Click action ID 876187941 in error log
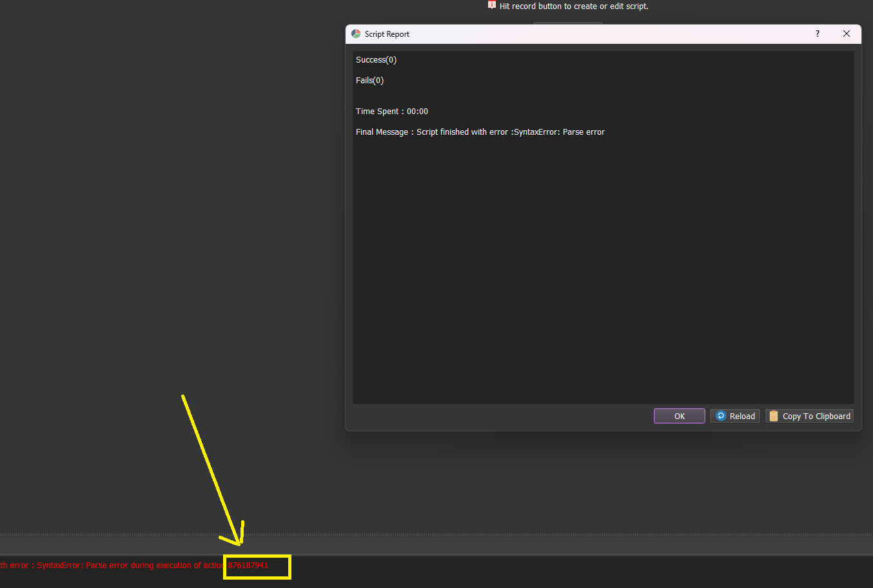873x588 pixels. coord(248,565)
